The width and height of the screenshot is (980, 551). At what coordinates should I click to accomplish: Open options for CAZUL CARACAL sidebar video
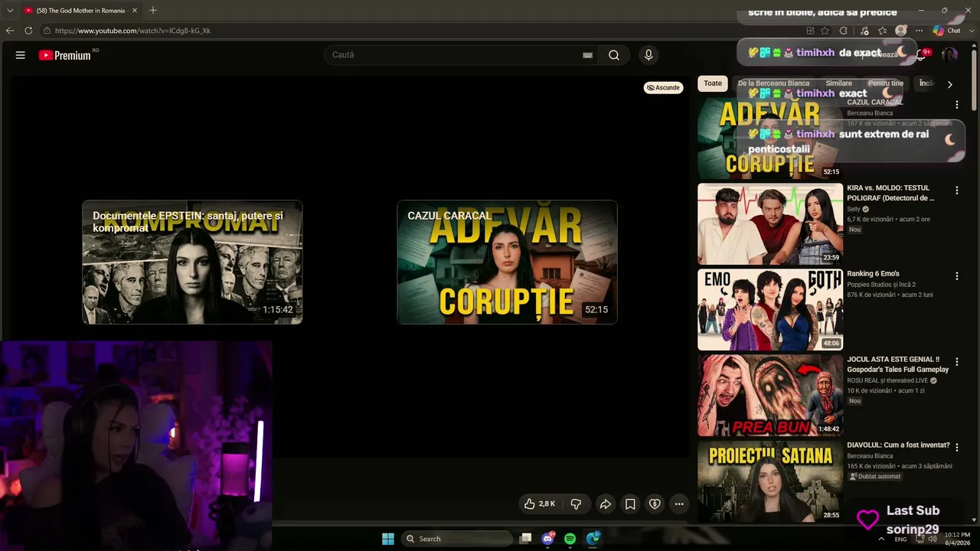coord(956,105)
